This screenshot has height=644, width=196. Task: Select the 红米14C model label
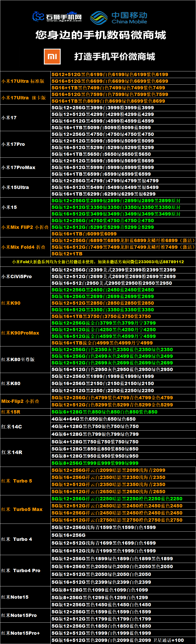pos(12,427)
